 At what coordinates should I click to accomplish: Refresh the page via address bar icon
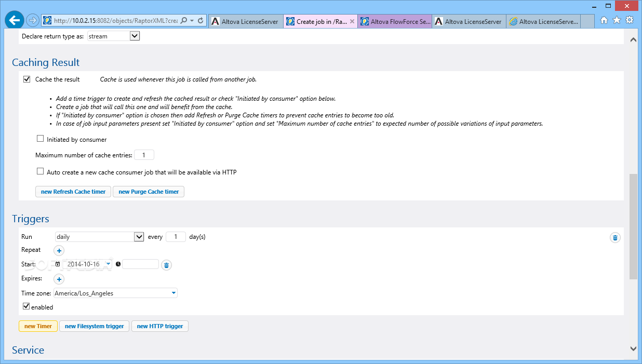(x=200, y=21)
